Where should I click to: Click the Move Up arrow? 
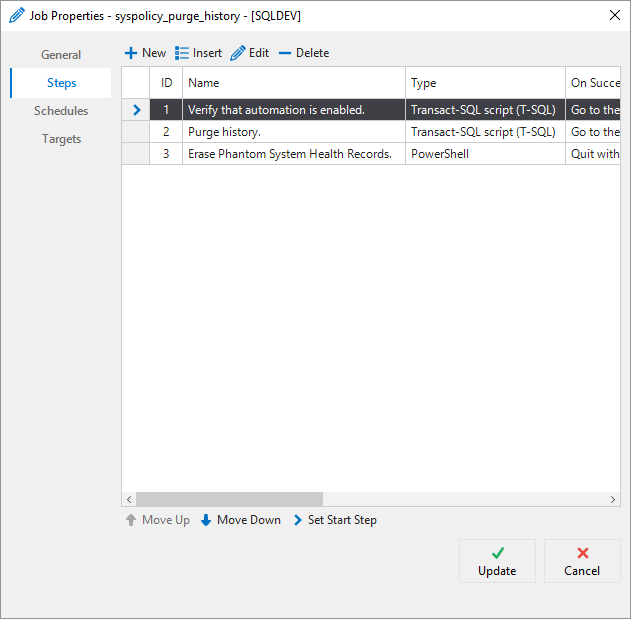[131, 520]
